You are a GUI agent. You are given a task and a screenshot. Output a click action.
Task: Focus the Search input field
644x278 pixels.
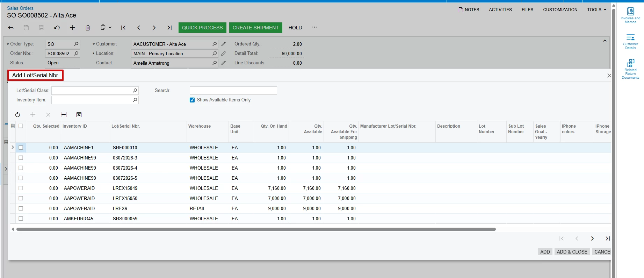pos(233,91)
